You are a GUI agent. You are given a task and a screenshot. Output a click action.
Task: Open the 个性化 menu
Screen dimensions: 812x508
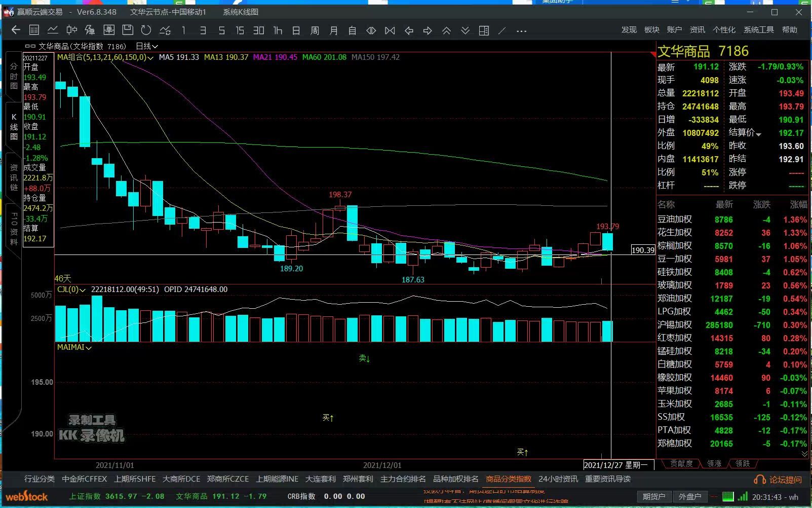[724, 30]
